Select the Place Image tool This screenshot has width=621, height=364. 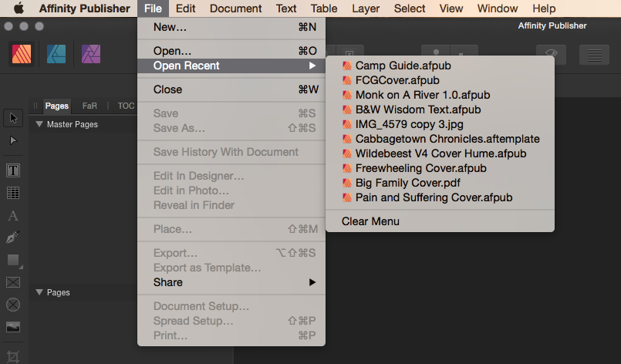click(13, 327)
